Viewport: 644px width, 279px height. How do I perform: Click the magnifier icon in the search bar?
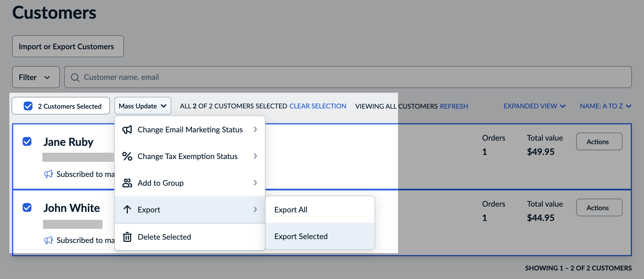coord(75,77)
